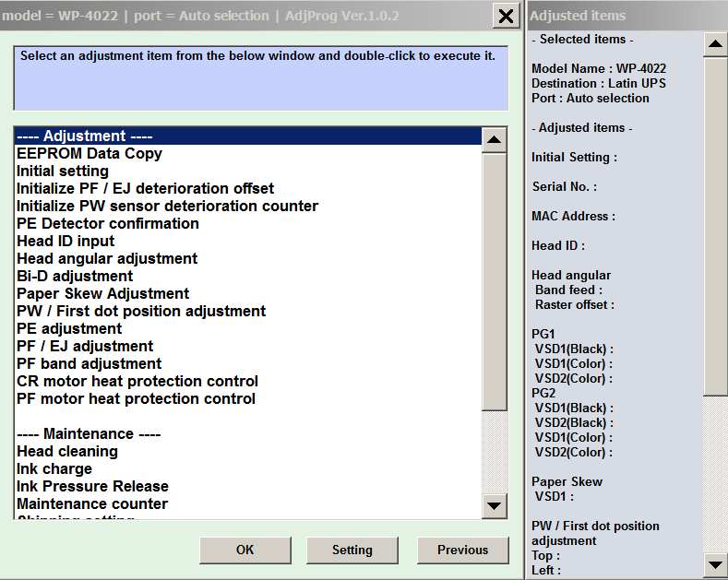This screenshot has height=580, width=728.
Task: Click the Adjusted items panel scrollbar thumb
Action: (715, 227)
